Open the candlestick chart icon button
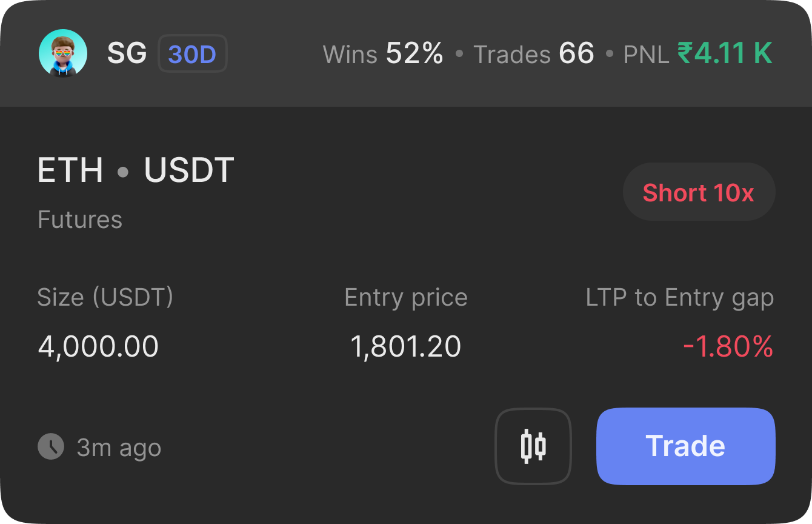Viewport: 812px width, 524px height. [x=533, y=446]
